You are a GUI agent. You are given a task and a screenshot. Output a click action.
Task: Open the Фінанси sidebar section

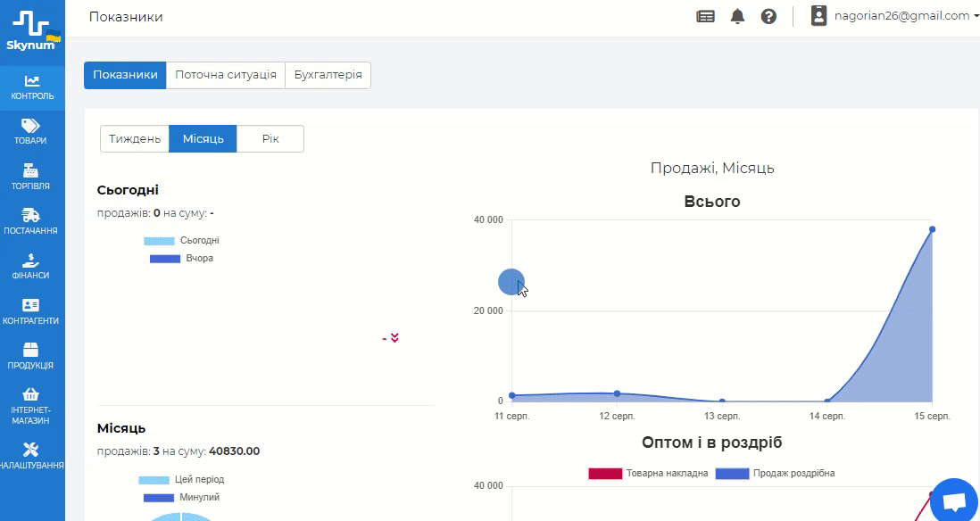[32, 267]
